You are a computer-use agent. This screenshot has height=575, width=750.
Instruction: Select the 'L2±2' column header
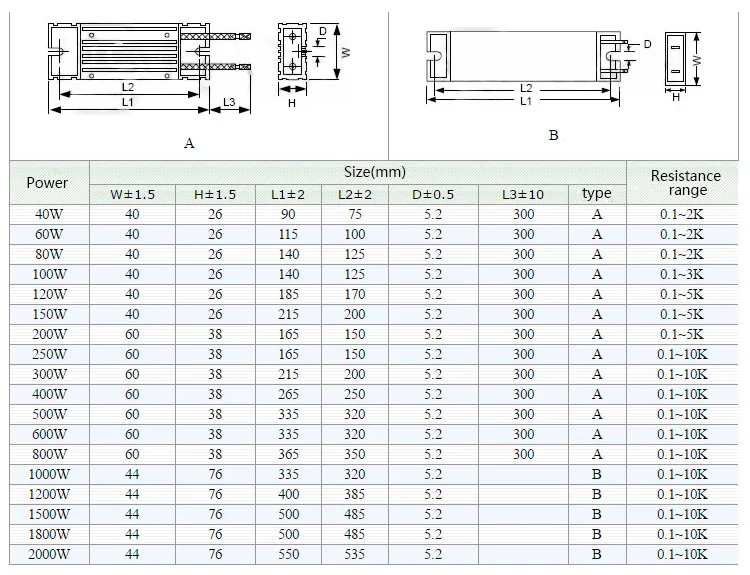[355, 194]
